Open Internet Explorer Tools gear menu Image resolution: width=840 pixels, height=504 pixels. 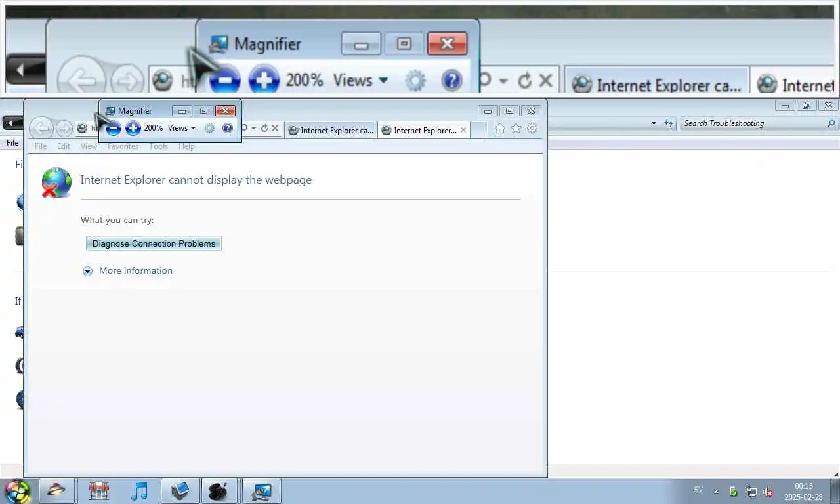point(532,129)
